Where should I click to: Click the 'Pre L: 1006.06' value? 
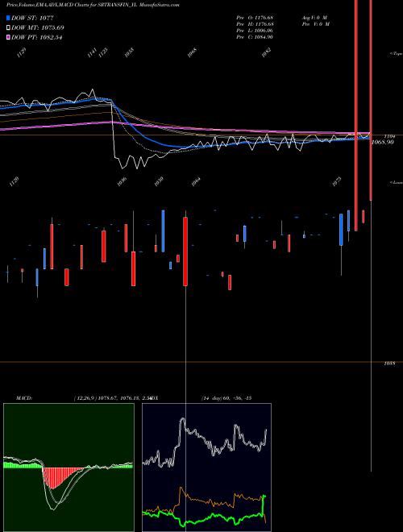[x=255, y=31]
